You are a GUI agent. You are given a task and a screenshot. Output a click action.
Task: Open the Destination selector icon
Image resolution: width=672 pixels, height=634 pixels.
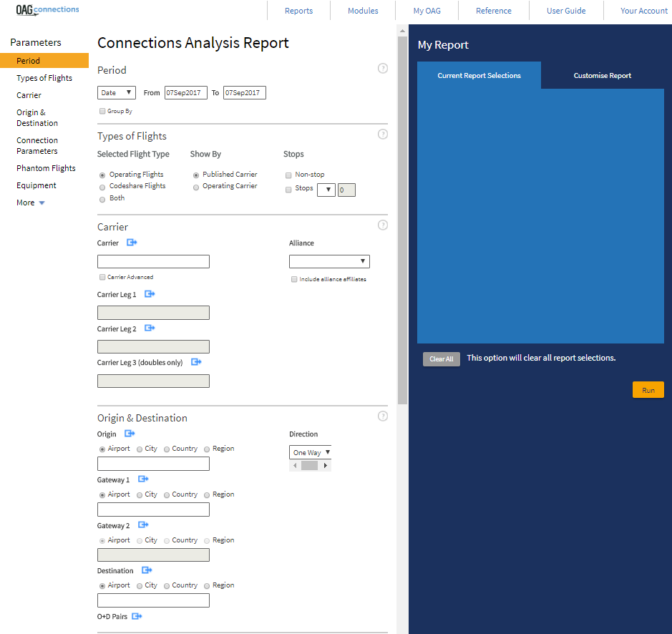[x=147, y=570]
